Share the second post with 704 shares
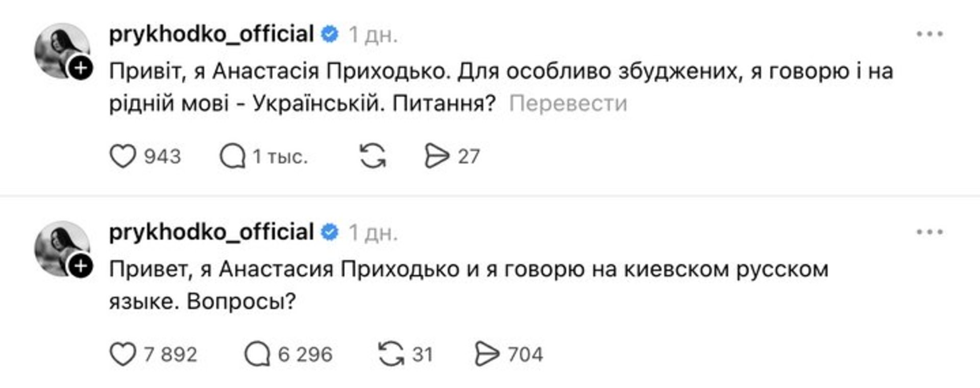Screen dimensions: 980x388 [x=487, y=354]
